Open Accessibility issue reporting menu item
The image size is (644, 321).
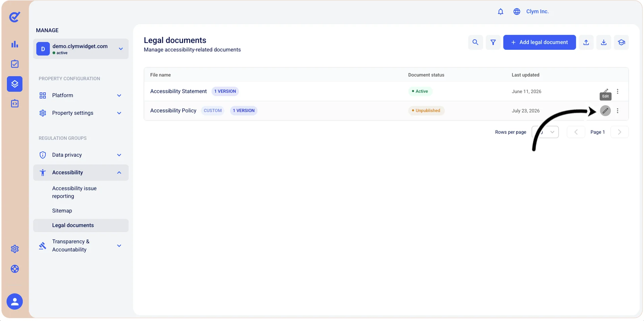click(74, 192)
